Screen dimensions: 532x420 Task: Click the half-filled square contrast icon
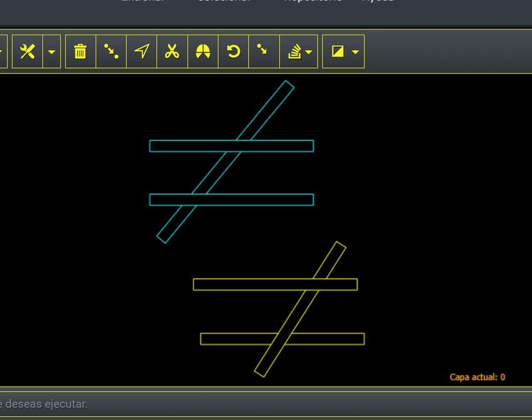338,51
